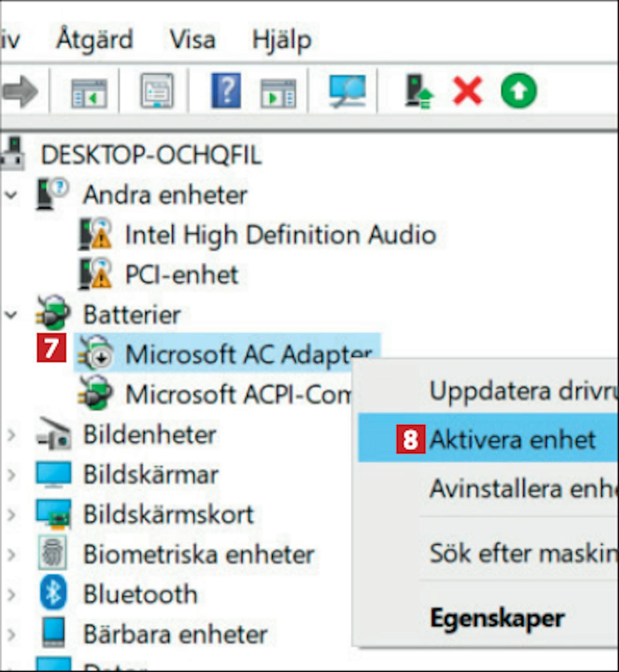This screenshot has height=672, width=619.
Task: Open the Åtgärd menu
Action: 95,40
